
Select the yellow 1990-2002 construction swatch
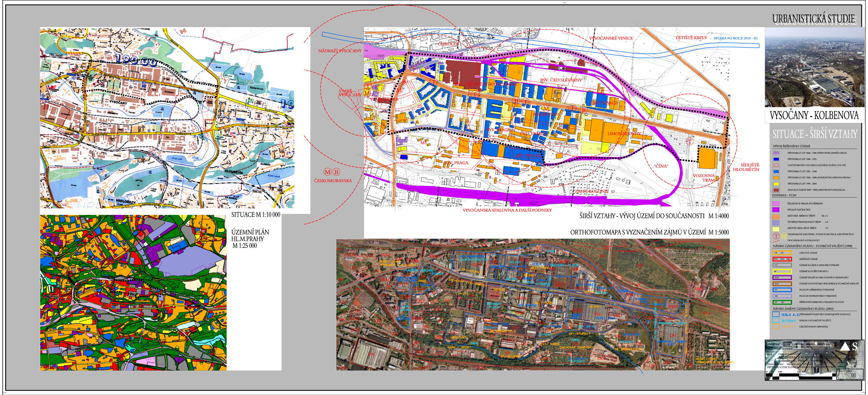[776, 184]
